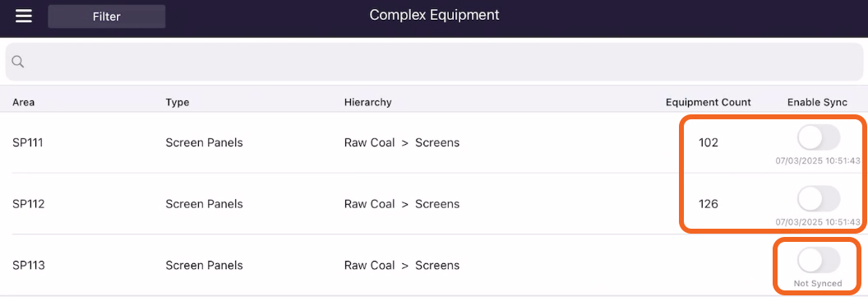Click the SP111 sync timestamp
The width and height of the screenshot is (868, 297).
(x=818, y=160)
